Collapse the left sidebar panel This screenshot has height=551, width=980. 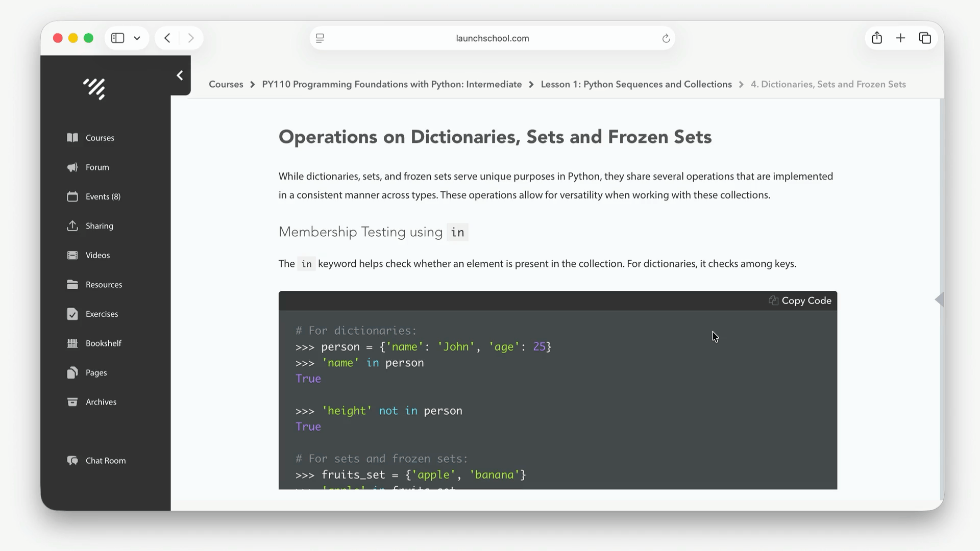(180, 76)
